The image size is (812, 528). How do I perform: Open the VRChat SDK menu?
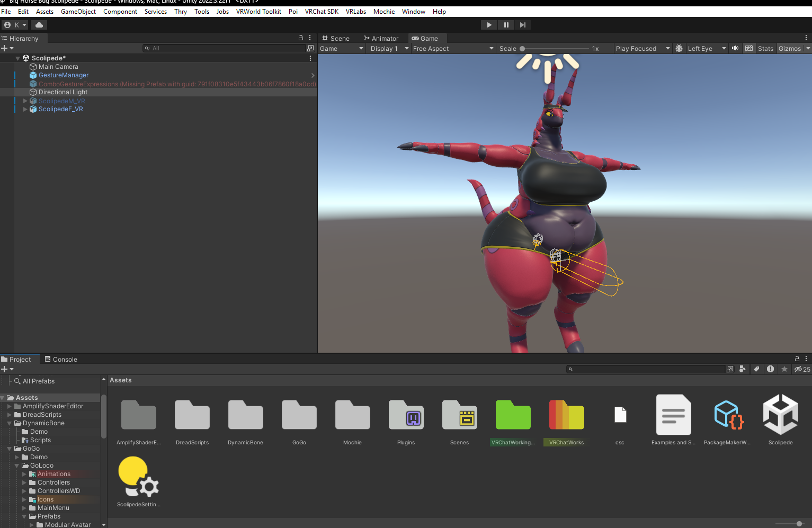(322, 12)
